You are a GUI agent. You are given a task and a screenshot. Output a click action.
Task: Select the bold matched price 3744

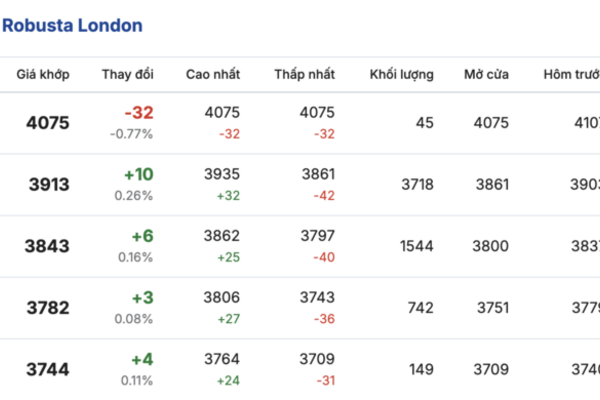pos(47,370)
